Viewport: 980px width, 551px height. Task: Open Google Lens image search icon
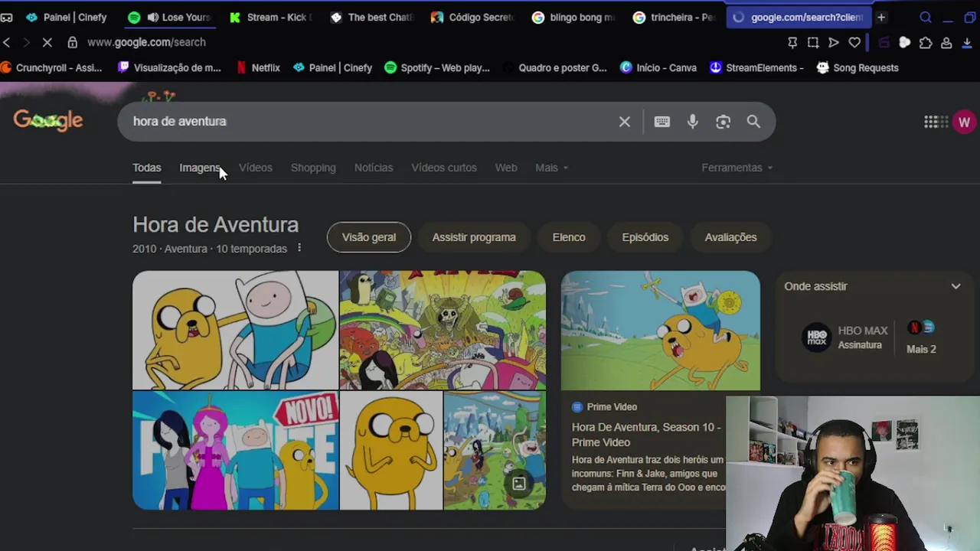click(723, 122)
